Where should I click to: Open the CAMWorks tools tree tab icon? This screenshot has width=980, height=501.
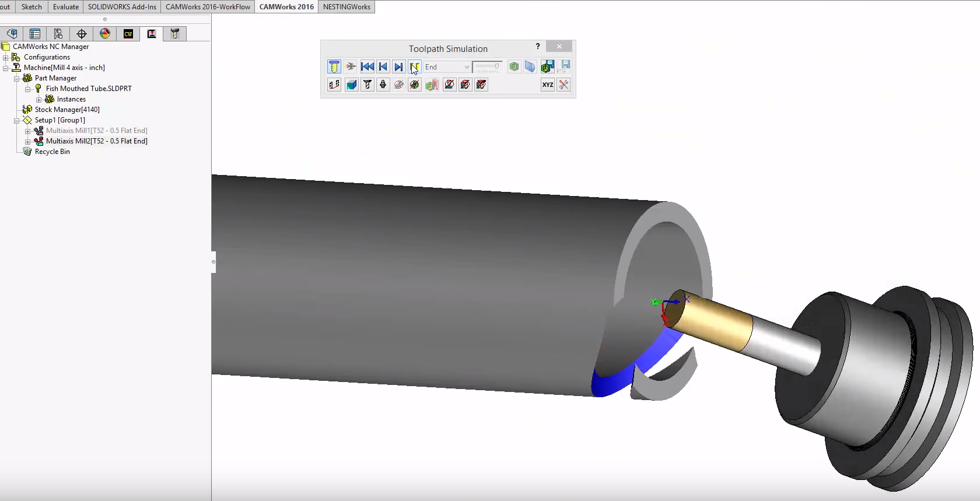174,34
